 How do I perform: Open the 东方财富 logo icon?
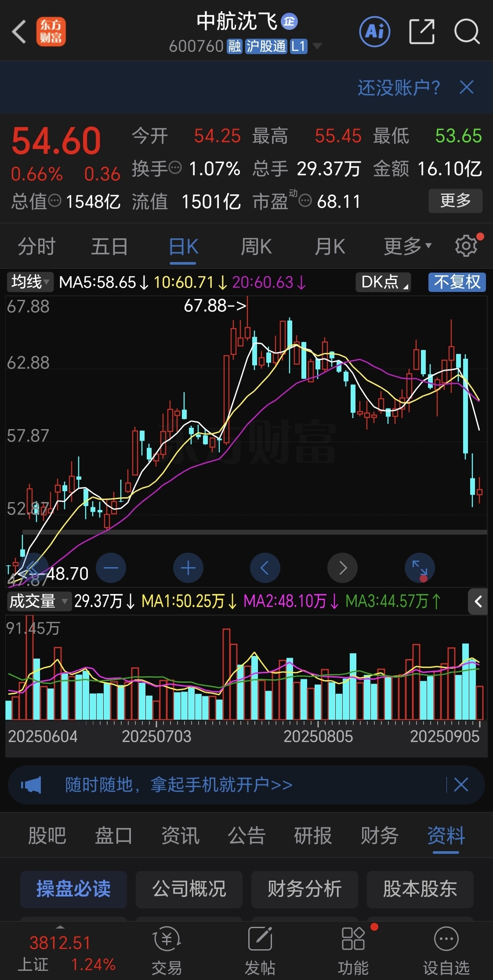click(x=51, y=32)
